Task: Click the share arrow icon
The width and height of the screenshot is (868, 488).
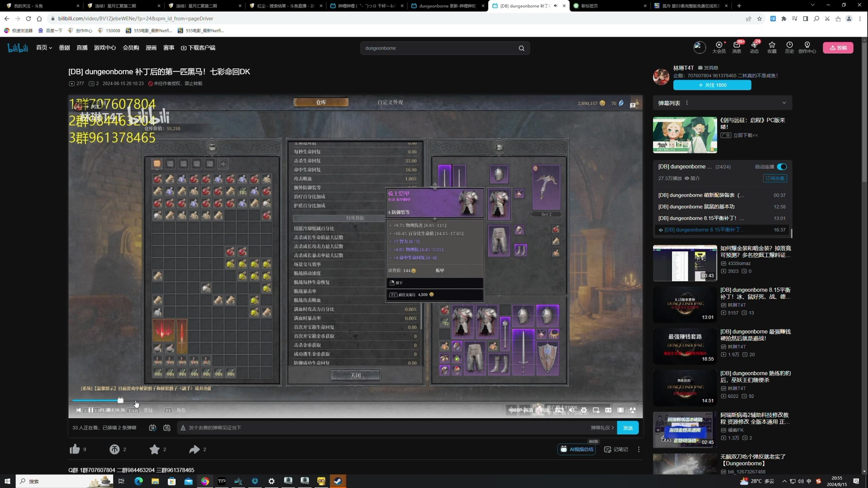Action: click(194, 449)
